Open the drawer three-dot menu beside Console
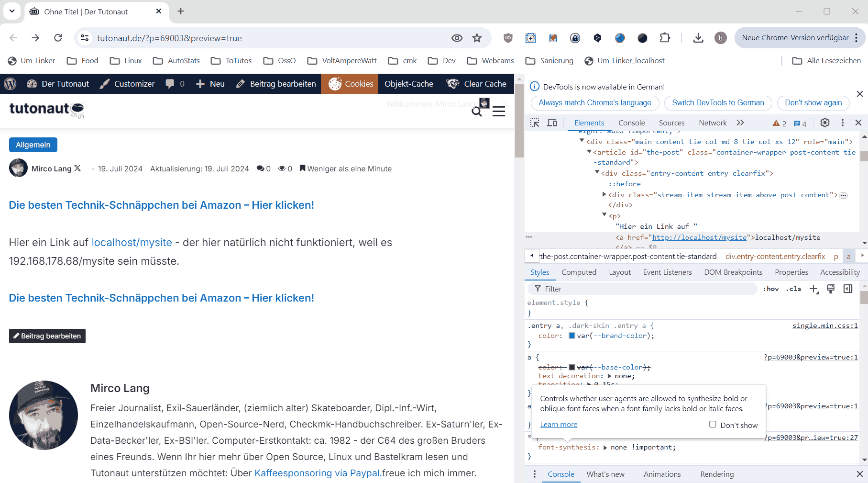This screenshot has width=868, height=483. [535, 474]
